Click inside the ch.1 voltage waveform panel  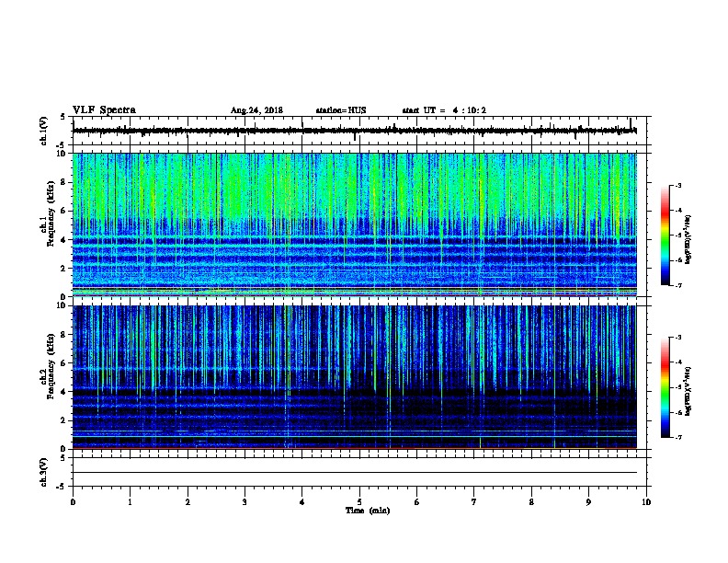(359, 131)
